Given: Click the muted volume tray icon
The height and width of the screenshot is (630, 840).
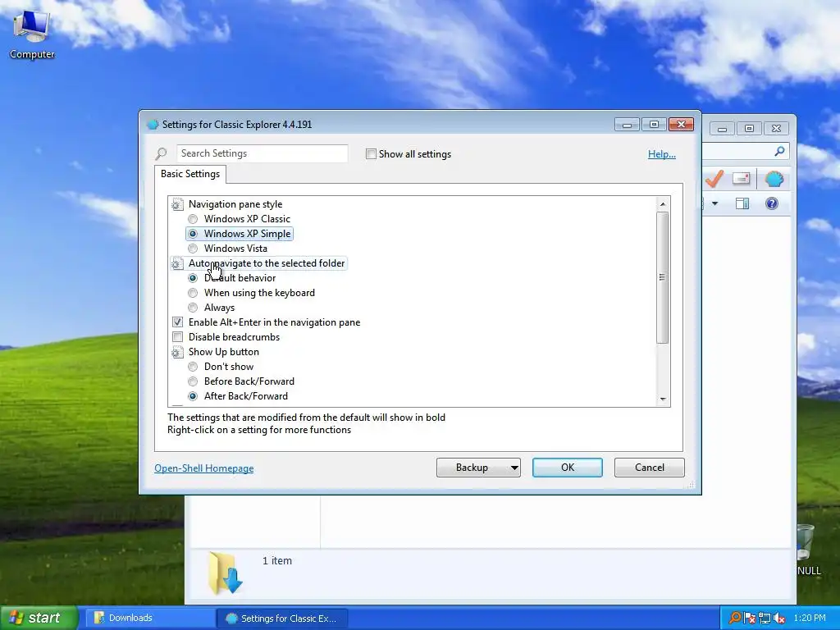Looking at the screenshot, I should [x=779, y=619].
